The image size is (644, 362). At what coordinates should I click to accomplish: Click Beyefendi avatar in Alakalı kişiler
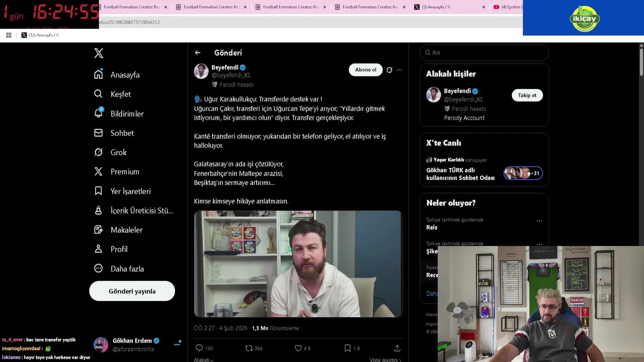click(434, 95)
